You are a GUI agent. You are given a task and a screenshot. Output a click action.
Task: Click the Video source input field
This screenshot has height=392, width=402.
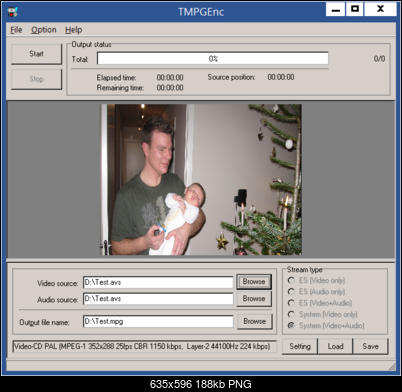(158, 282)
